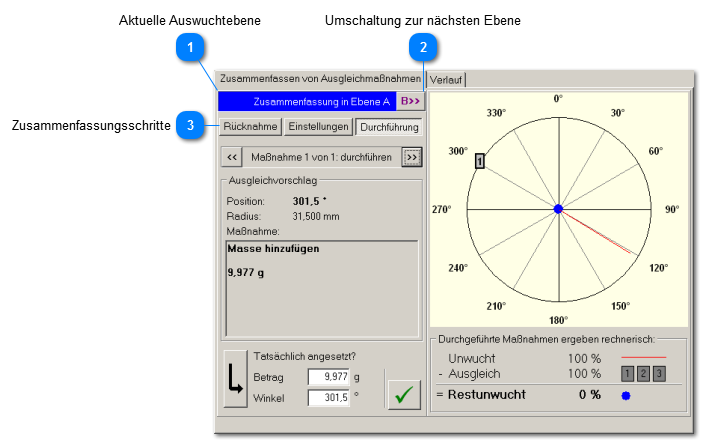Switch to next plane with B>> button
Screen dimensions: 703x443
pyautogui.click(x=411, y=101)
